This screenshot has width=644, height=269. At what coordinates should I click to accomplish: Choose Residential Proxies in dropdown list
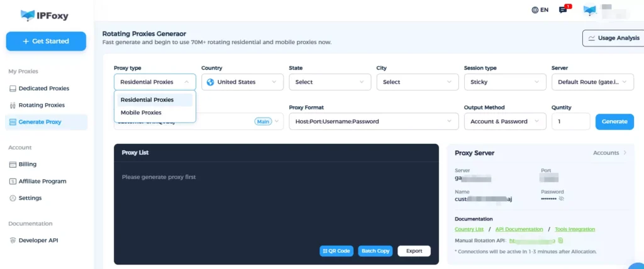click(147, 99)
